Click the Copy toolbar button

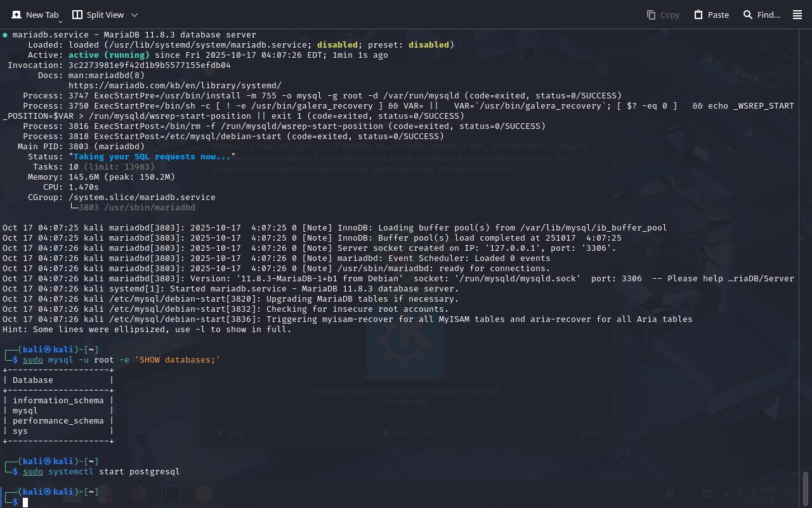pyautogui.click(x=663, y=15)
